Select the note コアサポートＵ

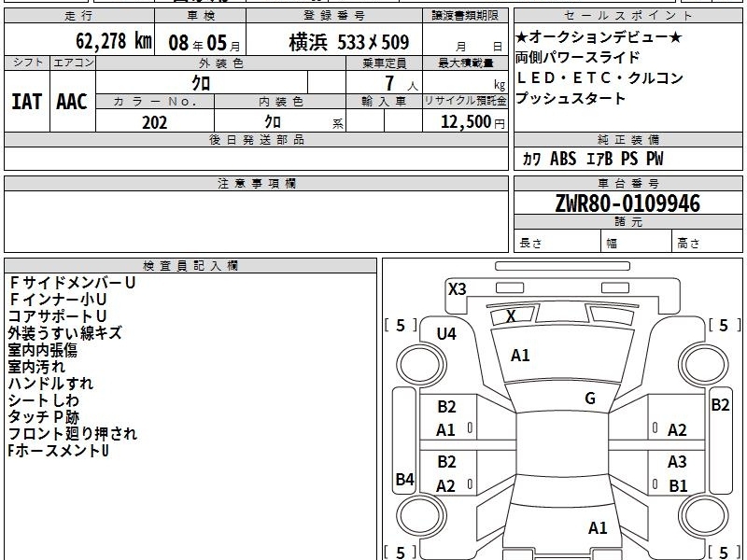tap(57, 316)
